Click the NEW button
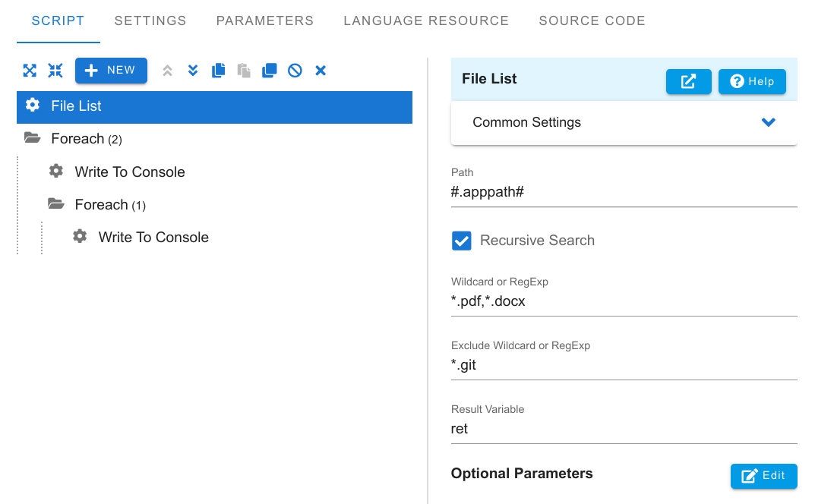Viewport: 815px width, 504px height. coord(111,70)
